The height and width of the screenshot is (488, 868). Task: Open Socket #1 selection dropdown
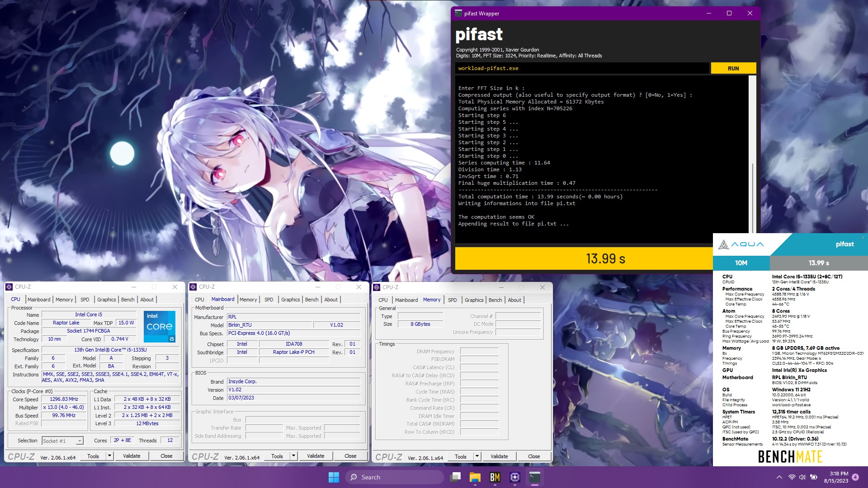(x=62, y=441)
